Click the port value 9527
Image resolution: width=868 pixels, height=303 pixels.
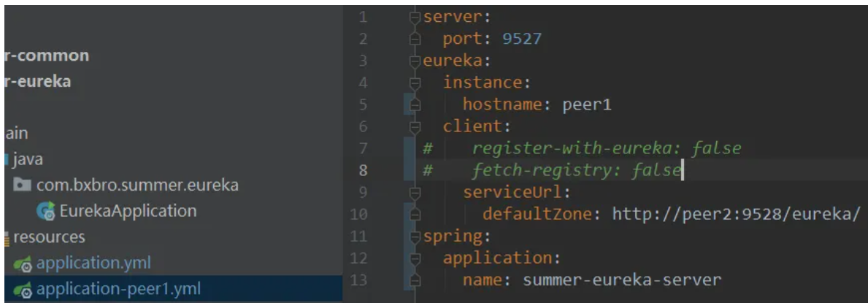pos(522,39)
